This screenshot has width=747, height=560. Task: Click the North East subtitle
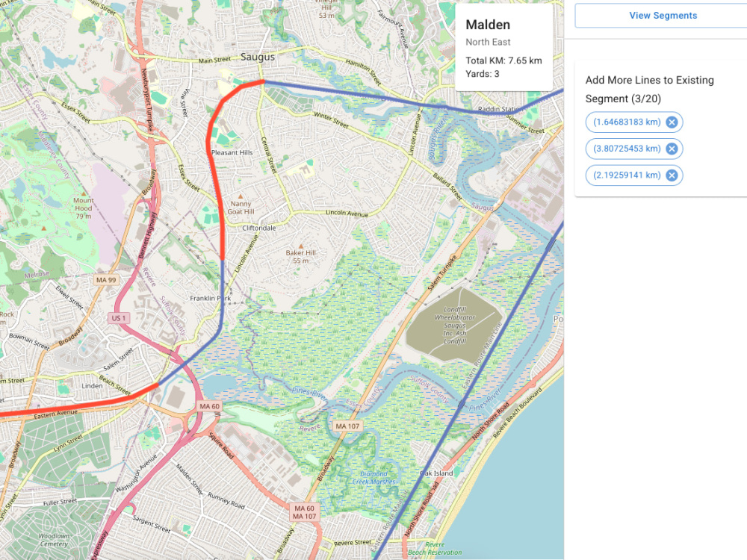(x=488, y=42)
